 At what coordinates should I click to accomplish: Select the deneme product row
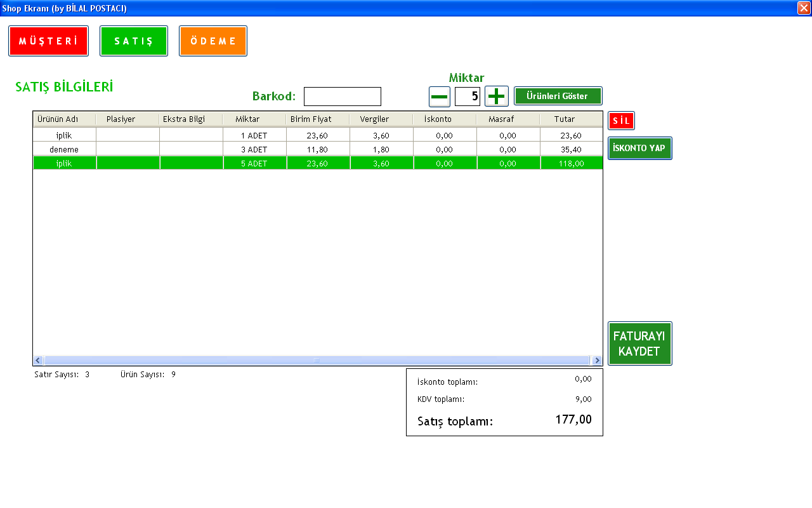64,149
